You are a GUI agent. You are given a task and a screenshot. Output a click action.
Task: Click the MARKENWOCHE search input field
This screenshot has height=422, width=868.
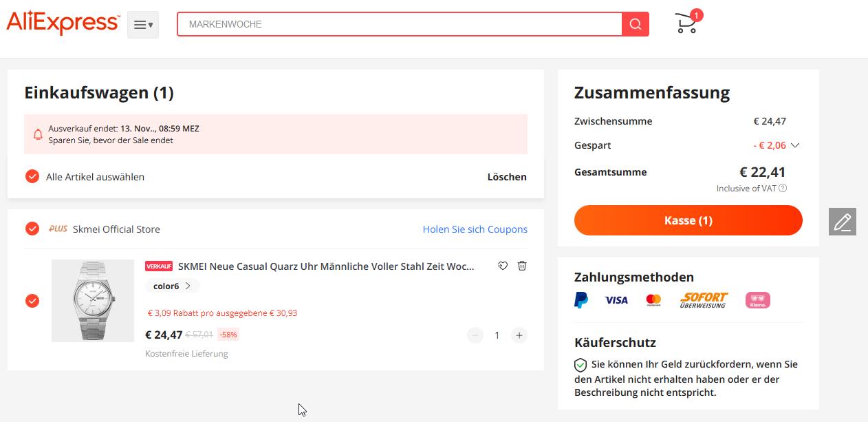click(x=399, y=24)
